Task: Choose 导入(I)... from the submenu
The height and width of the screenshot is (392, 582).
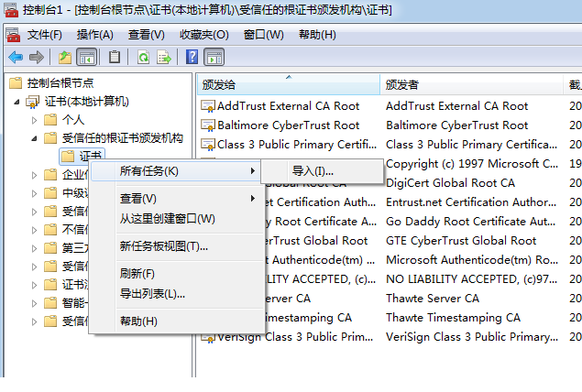Action: (x=323, y=171)
